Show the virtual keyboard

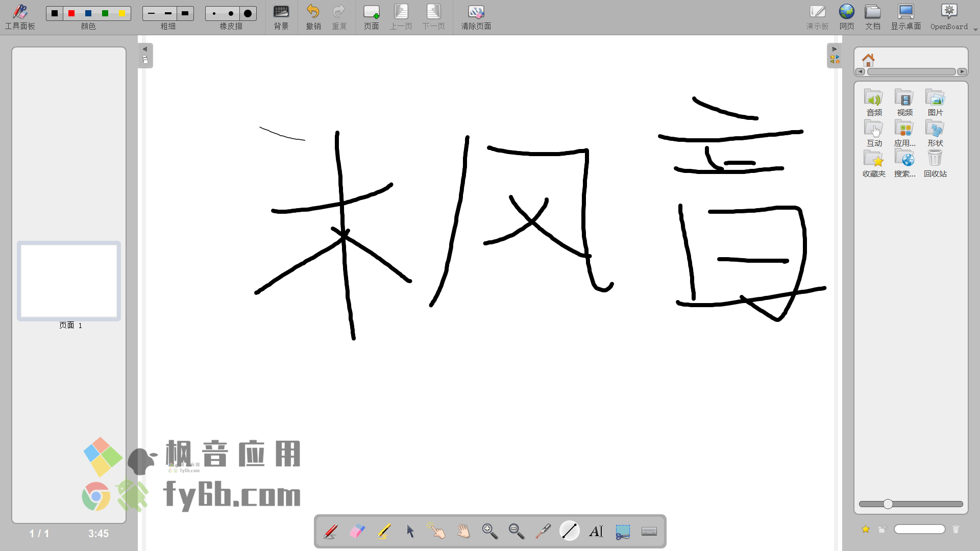(x=649, y=532)
